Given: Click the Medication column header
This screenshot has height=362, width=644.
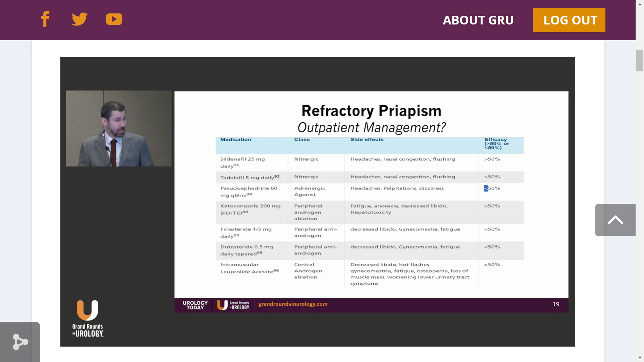Looking at the screenshot, I should click(236, 139).
